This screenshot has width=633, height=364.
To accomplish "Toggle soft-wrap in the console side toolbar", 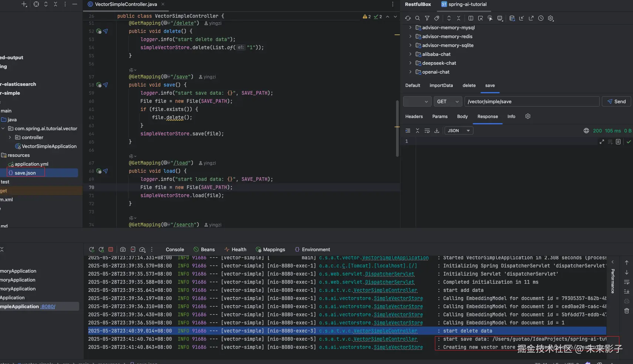I will (x=627, y=282).
